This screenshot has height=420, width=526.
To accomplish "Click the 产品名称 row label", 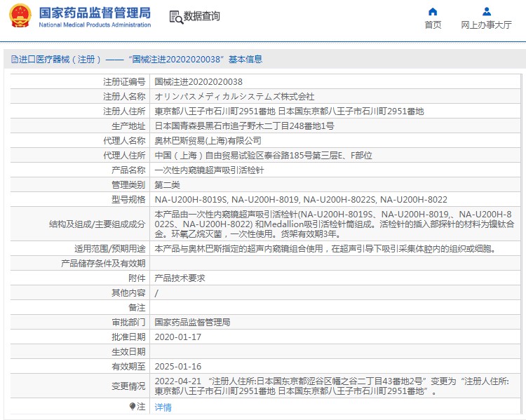I will (128, 170).
